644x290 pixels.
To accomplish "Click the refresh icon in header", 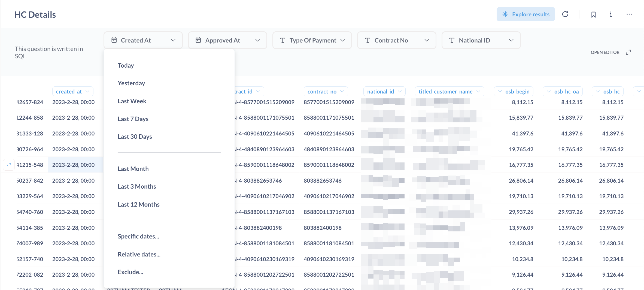I will pyautogui.click(x=565, y=14).
